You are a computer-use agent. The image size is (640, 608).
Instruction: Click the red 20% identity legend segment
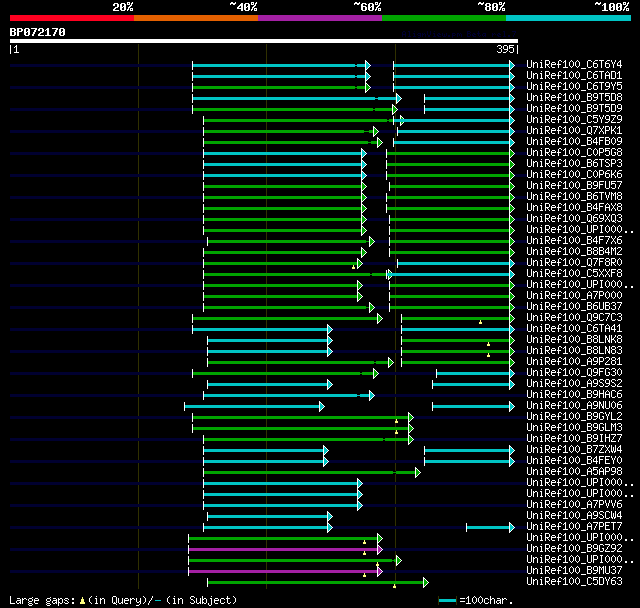coord(72,18)
